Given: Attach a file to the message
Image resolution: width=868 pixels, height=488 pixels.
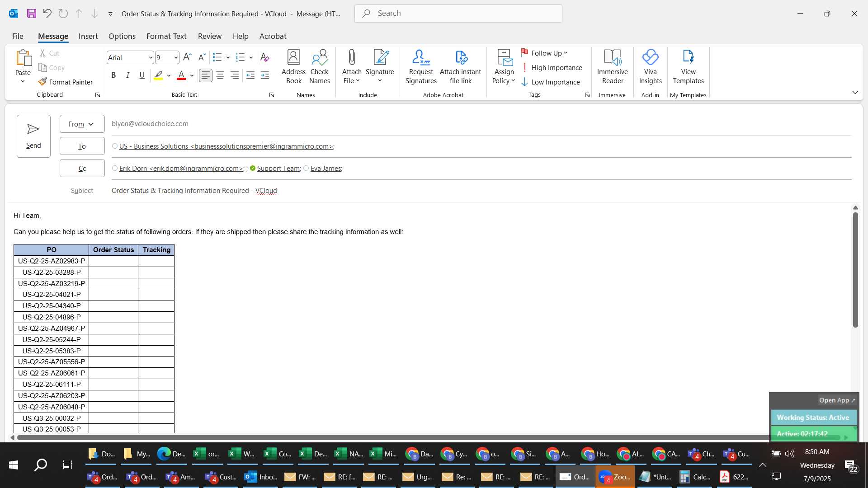Looking at the screenshot, I should click(x=352, y=67).
